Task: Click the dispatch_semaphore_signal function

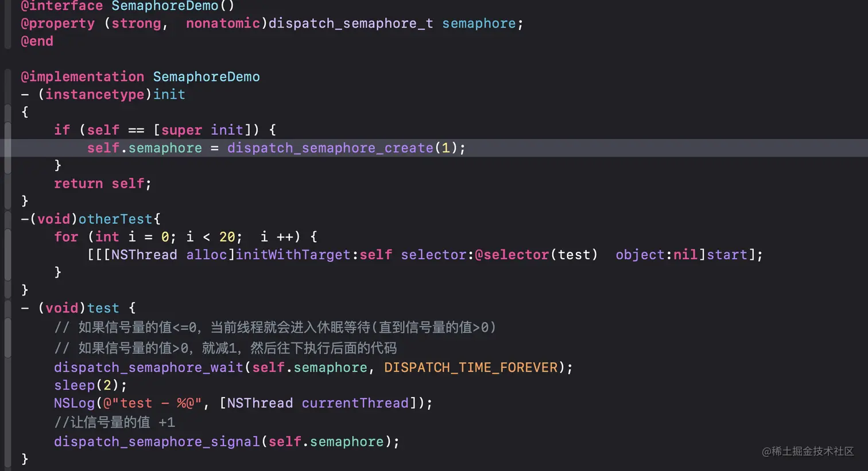Action: [157, 442]
